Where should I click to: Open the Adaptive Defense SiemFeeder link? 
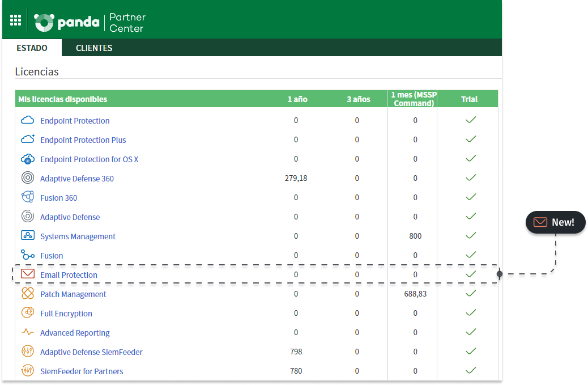(92, 352)
